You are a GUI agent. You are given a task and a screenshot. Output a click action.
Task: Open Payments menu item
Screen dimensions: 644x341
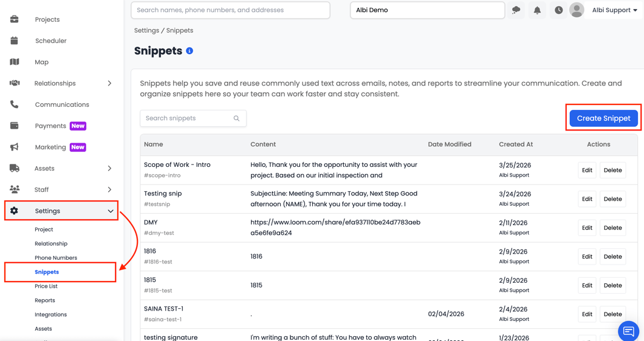coord(50,126)
